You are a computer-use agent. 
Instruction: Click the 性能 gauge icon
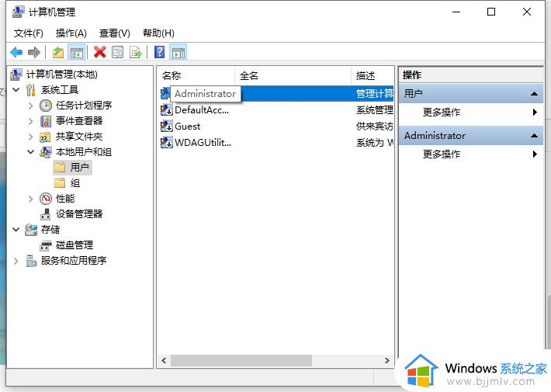coord(46,199)
